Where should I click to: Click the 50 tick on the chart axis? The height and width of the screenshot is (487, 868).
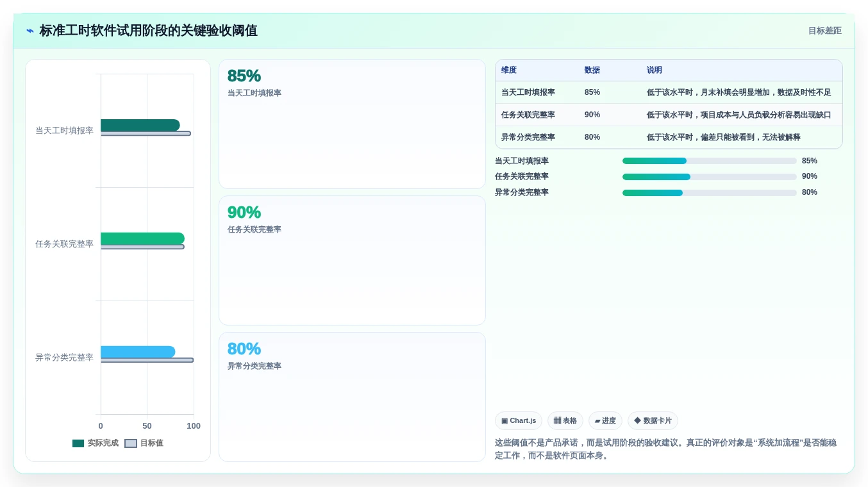pyautogui.click(x=147, y=426)
